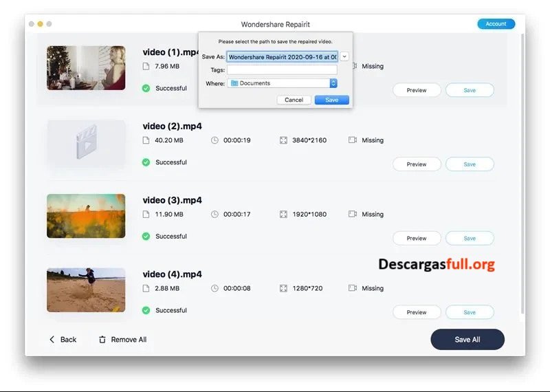Click the duration clock icon for video (2).mp4
This screenshot has height=392, width=550.
point(214,140)
